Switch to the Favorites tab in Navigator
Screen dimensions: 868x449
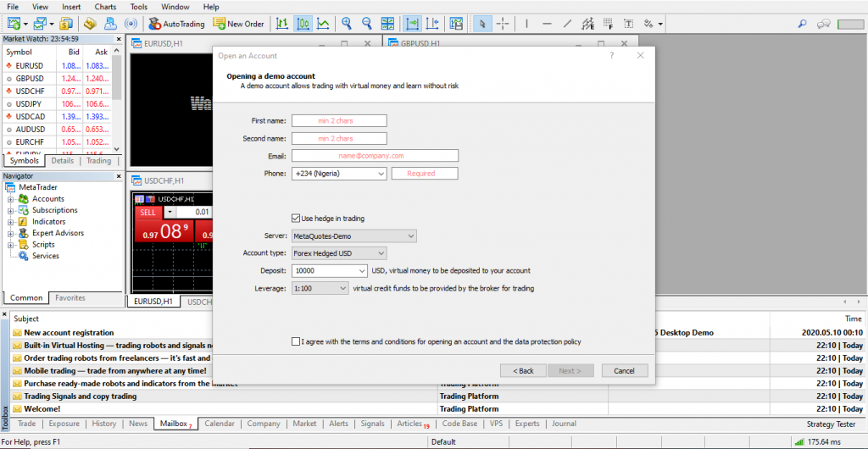[x=70, y=298]
